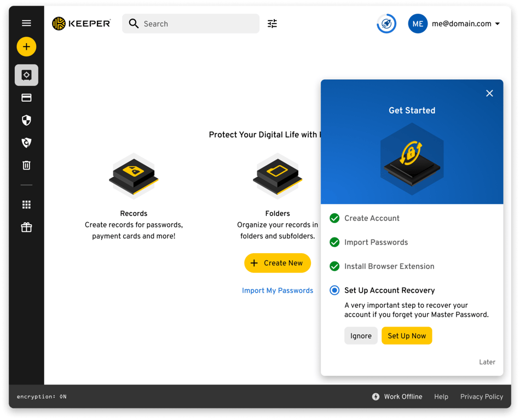The width and height of the screenshot is (520, 420).
Task: Open the apps grid icon
Action: tap(26, 205)
